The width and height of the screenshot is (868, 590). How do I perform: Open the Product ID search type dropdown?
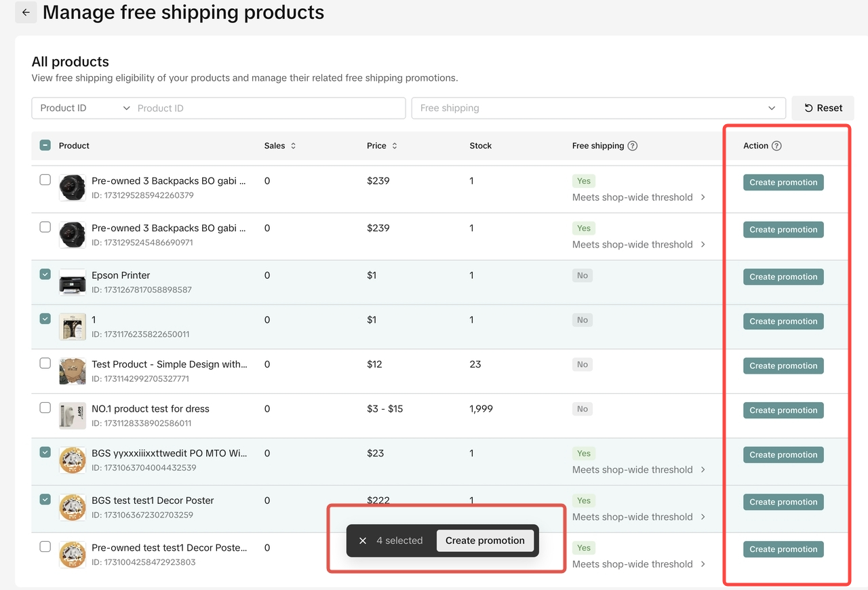(84, 108)
